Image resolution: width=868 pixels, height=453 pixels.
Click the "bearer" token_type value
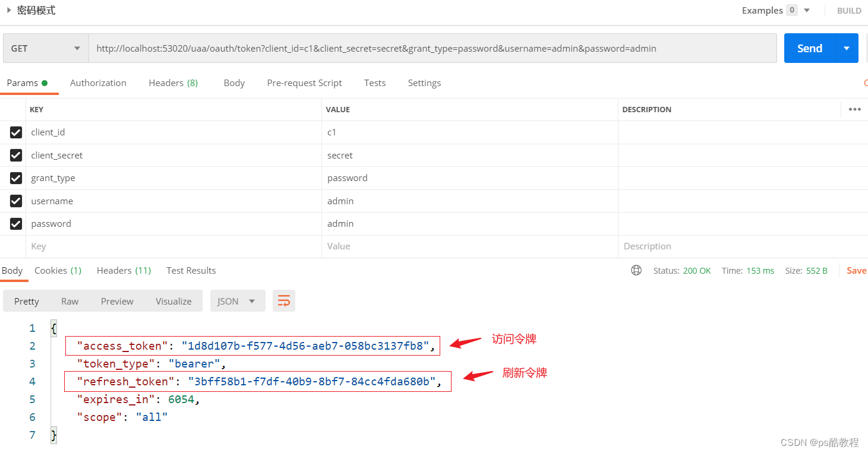tap(194, 364)
